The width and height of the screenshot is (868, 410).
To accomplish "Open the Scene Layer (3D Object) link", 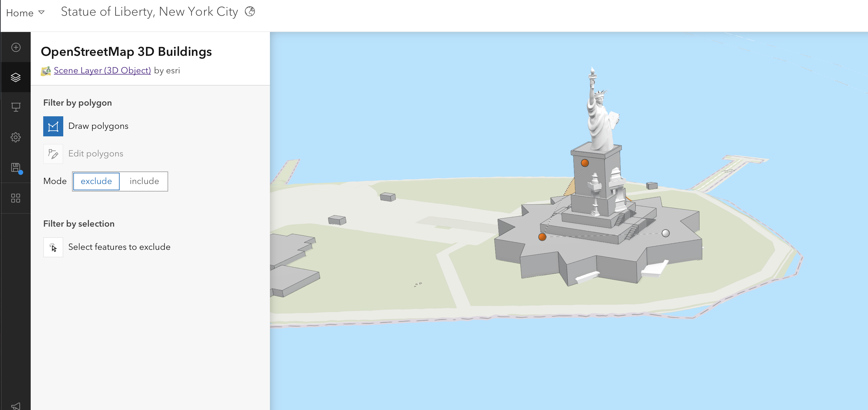I will point(102,71).
